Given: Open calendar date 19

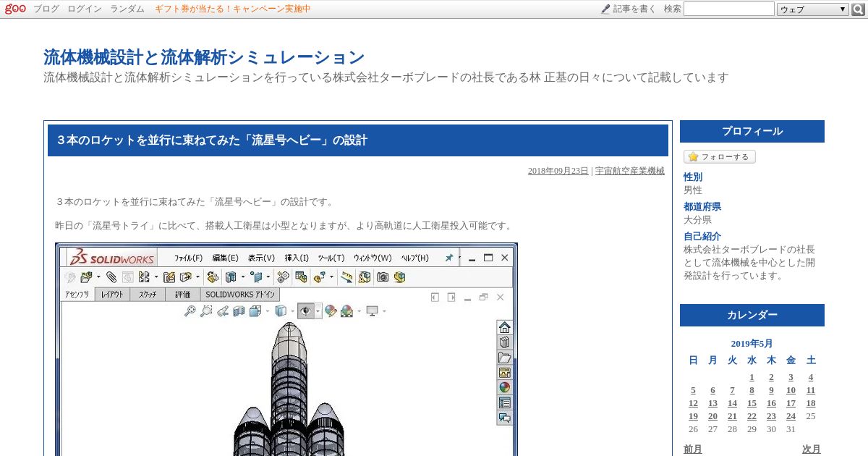Looking at the screenshot, I should coord(693,416).
